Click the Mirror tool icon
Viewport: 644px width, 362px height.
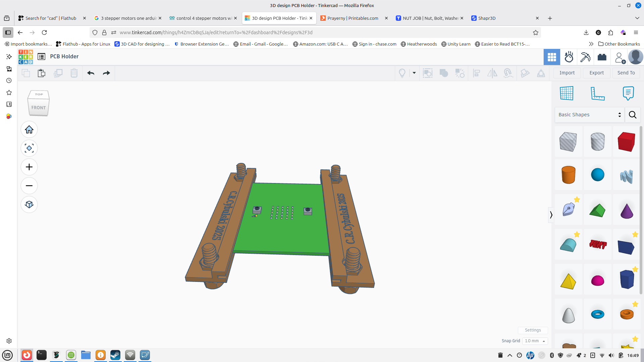click(492, 73)
